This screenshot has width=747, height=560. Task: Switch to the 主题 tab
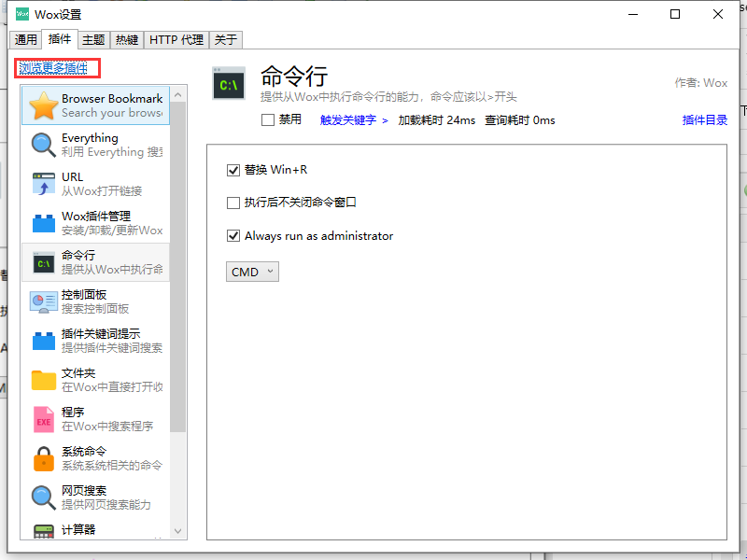pos(93,39)
